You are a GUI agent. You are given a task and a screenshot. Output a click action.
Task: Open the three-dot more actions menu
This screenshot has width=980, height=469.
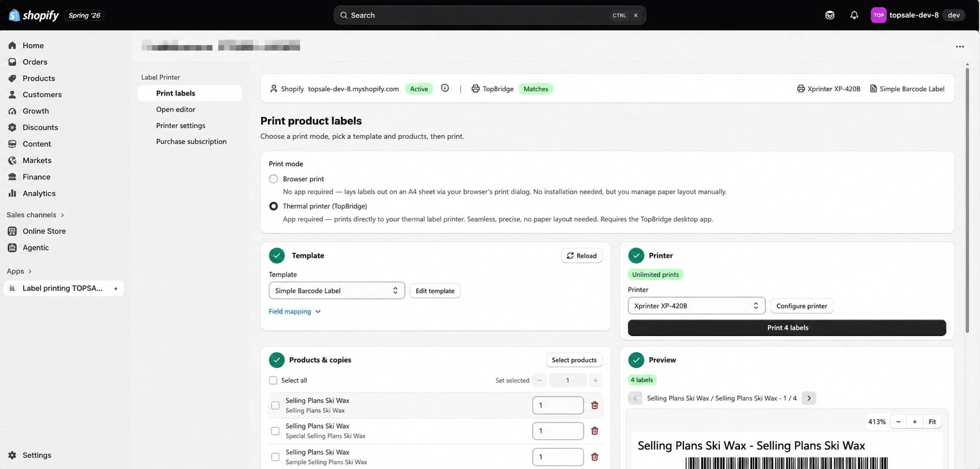960,46
